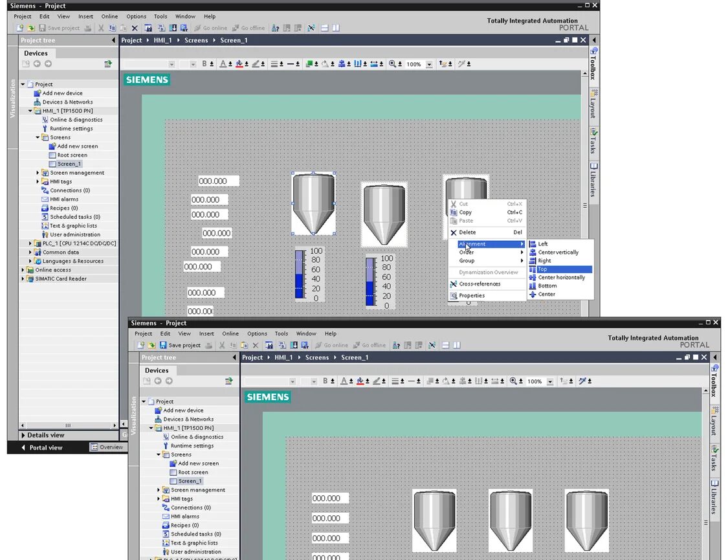Open Help menu in lower window
728x560 pixels.
tap(331, 333)
